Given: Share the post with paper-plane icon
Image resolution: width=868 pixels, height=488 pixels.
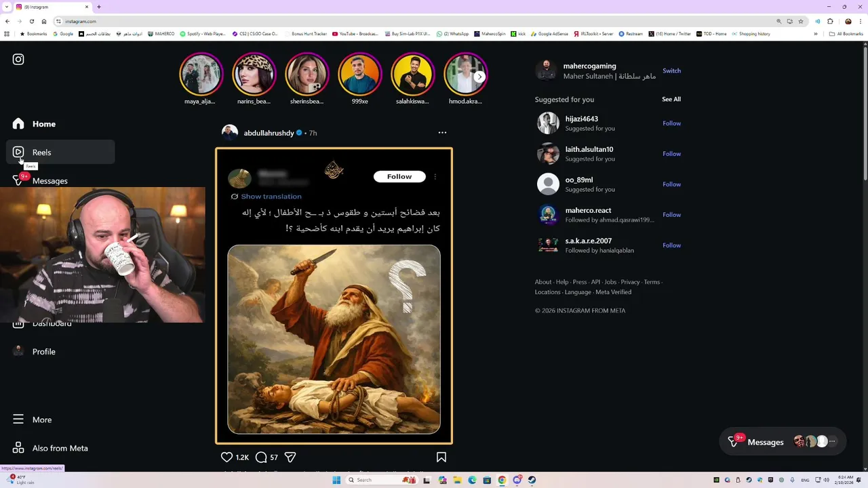Looking at the screenshot, I should pos(290,457).
